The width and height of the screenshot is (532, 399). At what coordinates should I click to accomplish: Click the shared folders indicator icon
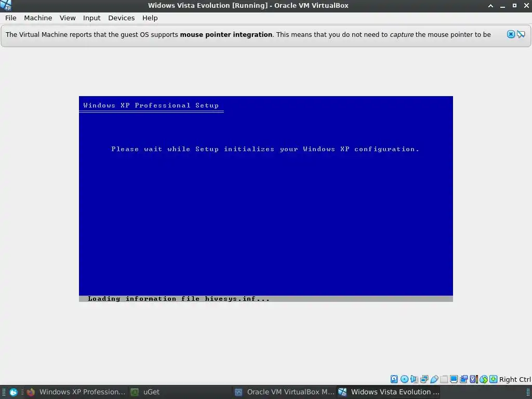point(444,379)
